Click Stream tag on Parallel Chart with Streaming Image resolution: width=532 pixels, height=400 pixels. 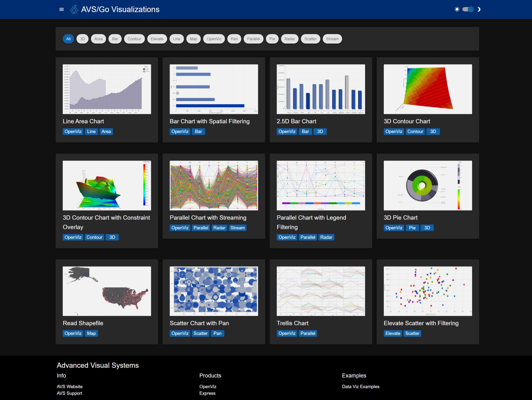(237, 228)
